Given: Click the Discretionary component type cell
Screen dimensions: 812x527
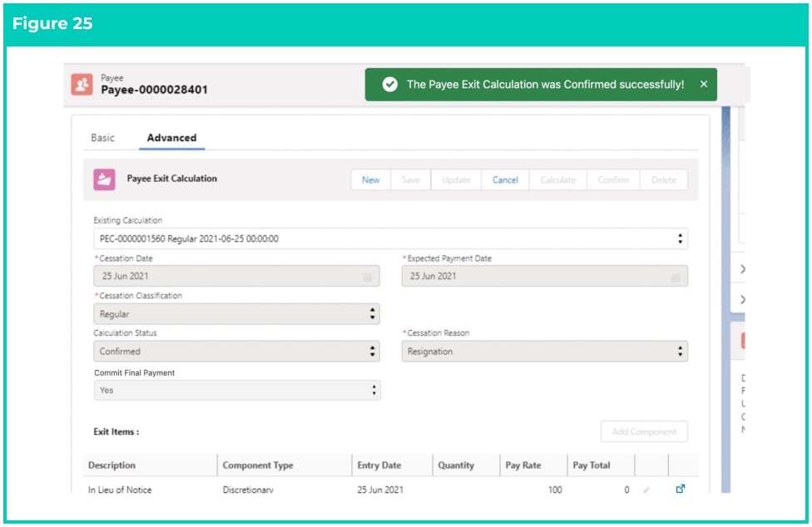Looking at the screenshot, I should (248, 490).
